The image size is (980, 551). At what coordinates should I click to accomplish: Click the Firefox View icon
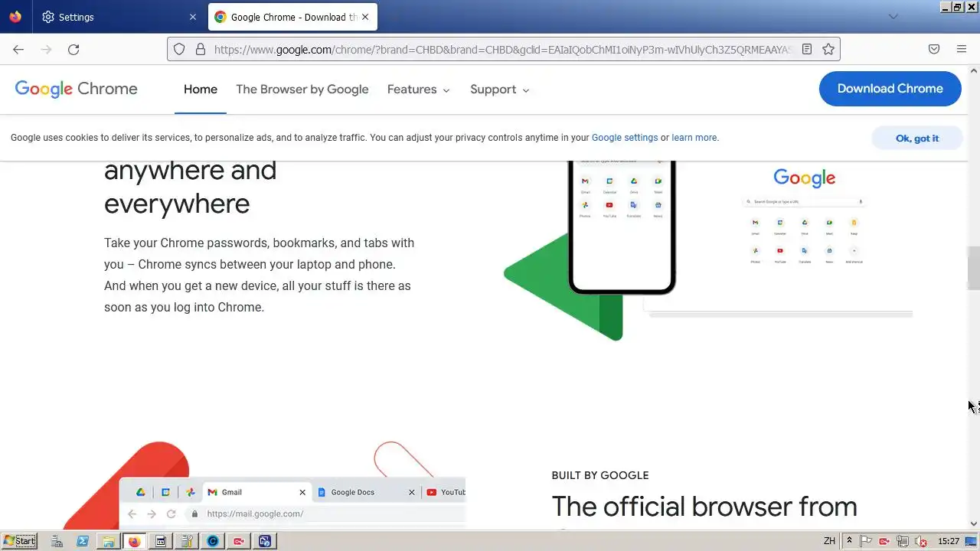point(16,17)
